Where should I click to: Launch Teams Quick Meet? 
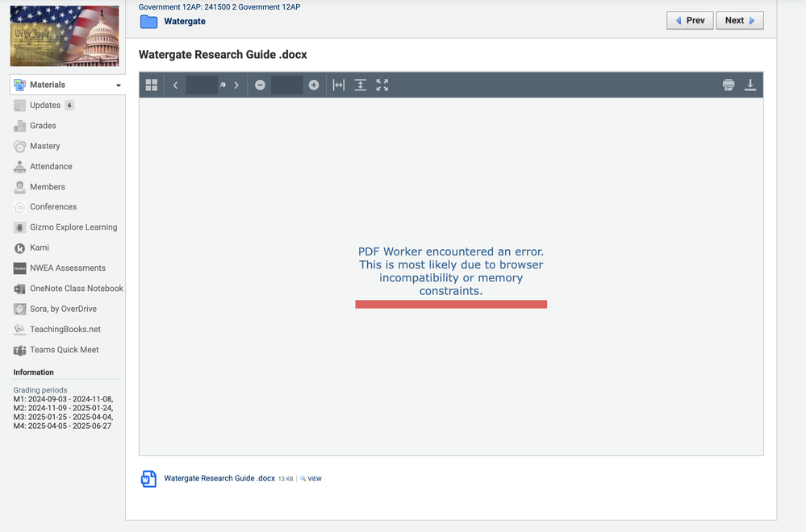[65, 349]
